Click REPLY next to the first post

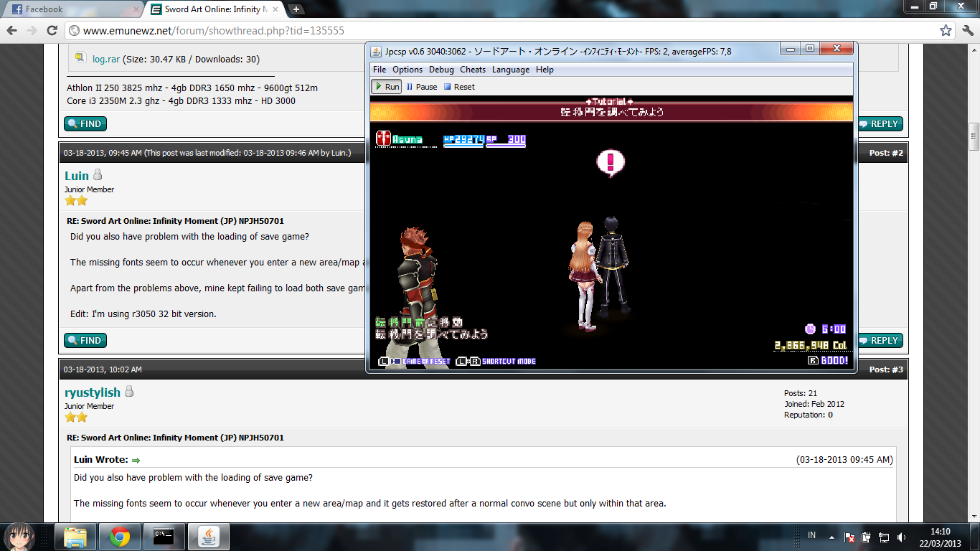pyautogui.click(x=879, y=123)
